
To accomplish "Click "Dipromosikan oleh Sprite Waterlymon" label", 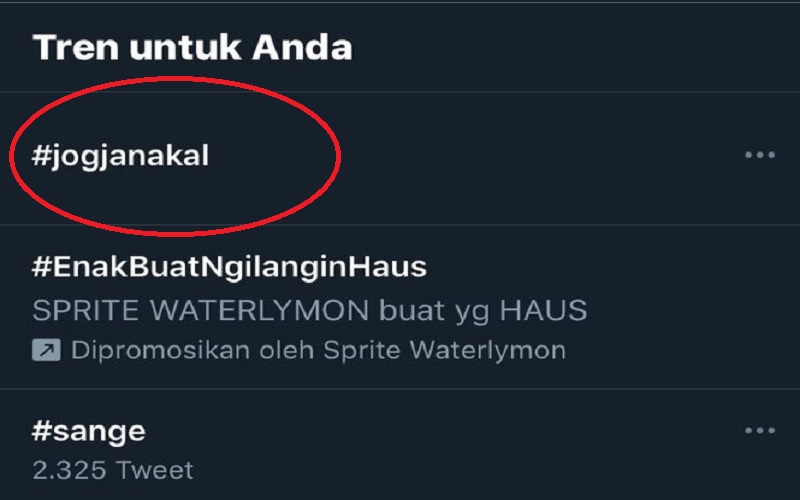I will pyautogui.click(x=318, y=350).
